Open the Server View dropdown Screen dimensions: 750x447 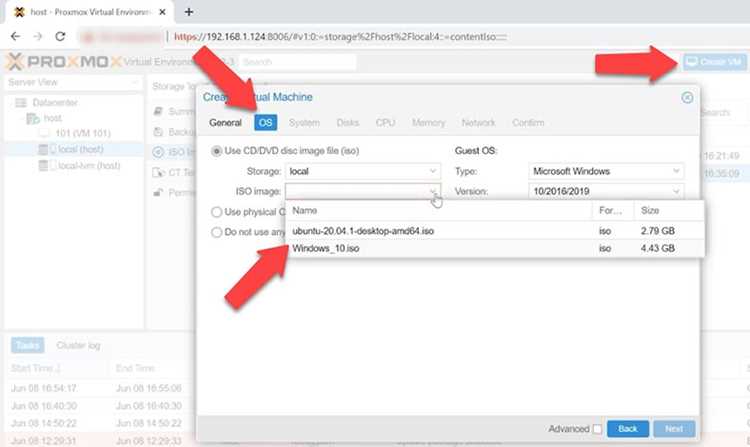tap(73, 82)
